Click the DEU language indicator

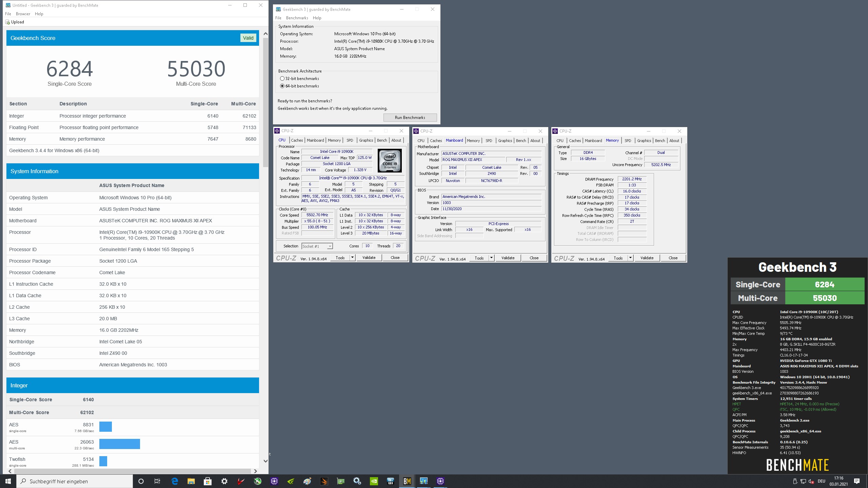coord(821,481)
